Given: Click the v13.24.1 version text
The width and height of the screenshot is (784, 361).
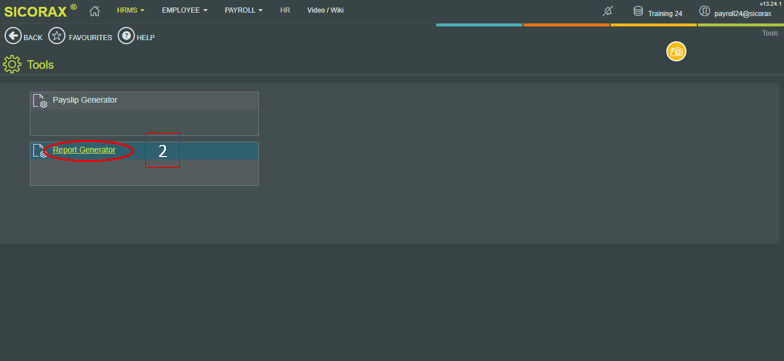Looking at the screenshot, I should tap(770, 4).
